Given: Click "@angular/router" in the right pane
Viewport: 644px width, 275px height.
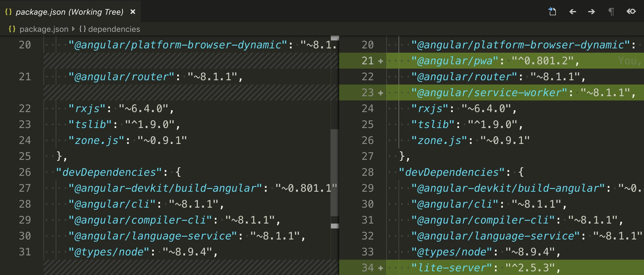Looking at the screenshot, I should (x=464, y=77).
